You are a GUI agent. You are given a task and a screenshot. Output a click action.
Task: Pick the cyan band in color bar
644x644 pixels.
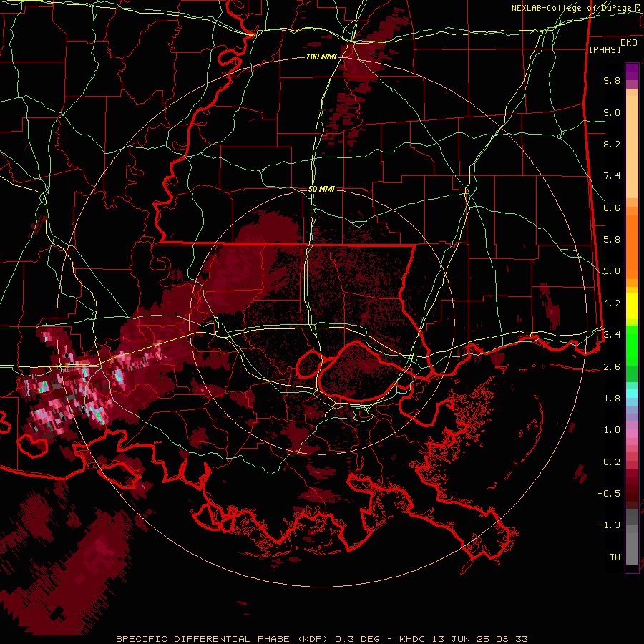pos(632,393)
